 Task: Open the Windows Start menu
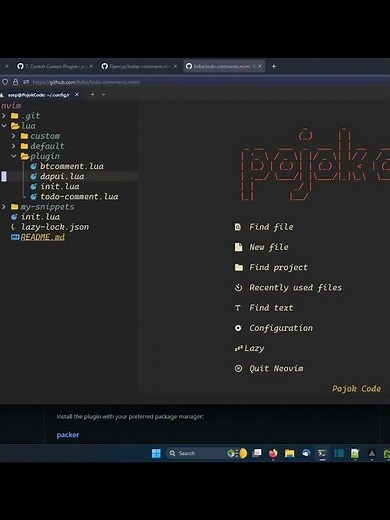pyautogui.click(x=156, y=453)
